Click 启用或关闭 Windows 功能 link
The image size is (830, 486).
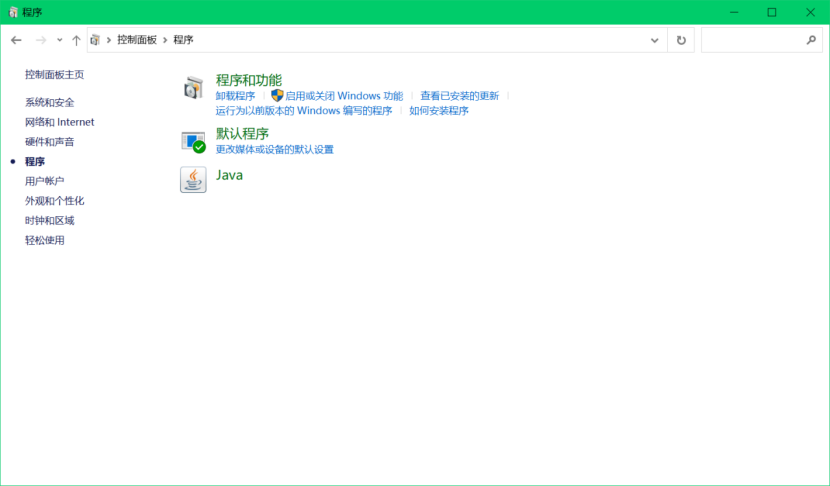coord(344,96)
